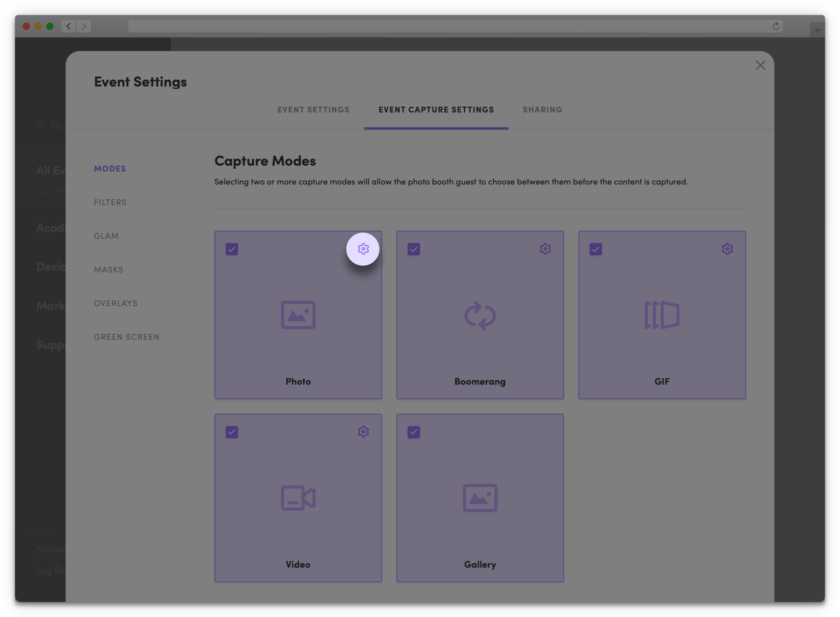Toggle the Gallery capture mode checkbox
The height and width of the screenshot is (617, 840).
414,432
